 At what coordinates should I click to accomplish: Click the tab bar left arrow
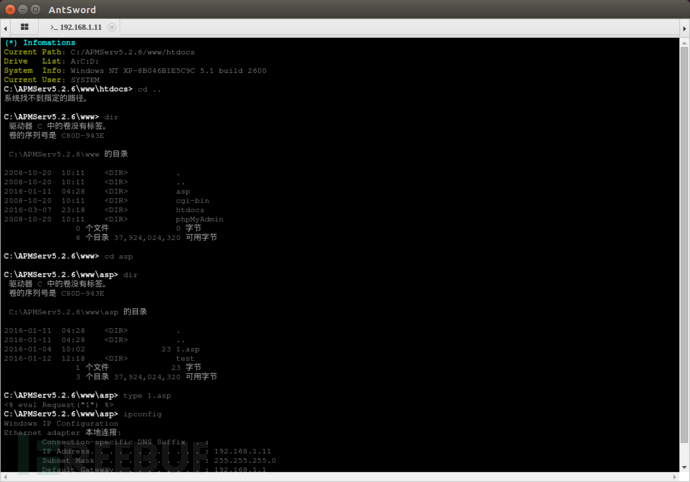[x=5, y=28]
